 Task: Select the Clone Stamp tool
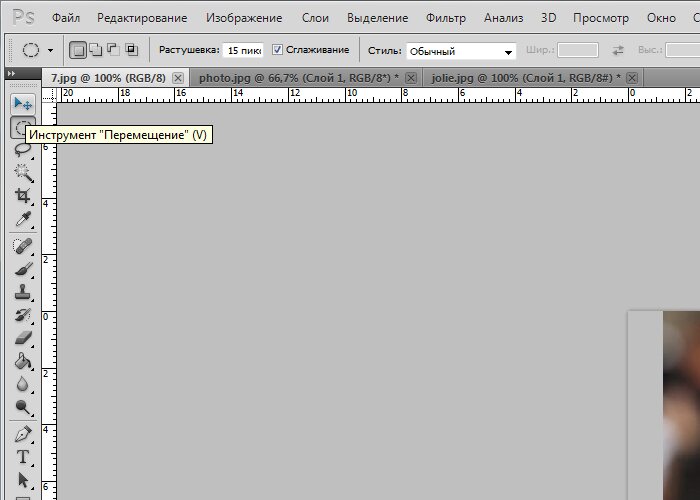(x=23, y=292)
